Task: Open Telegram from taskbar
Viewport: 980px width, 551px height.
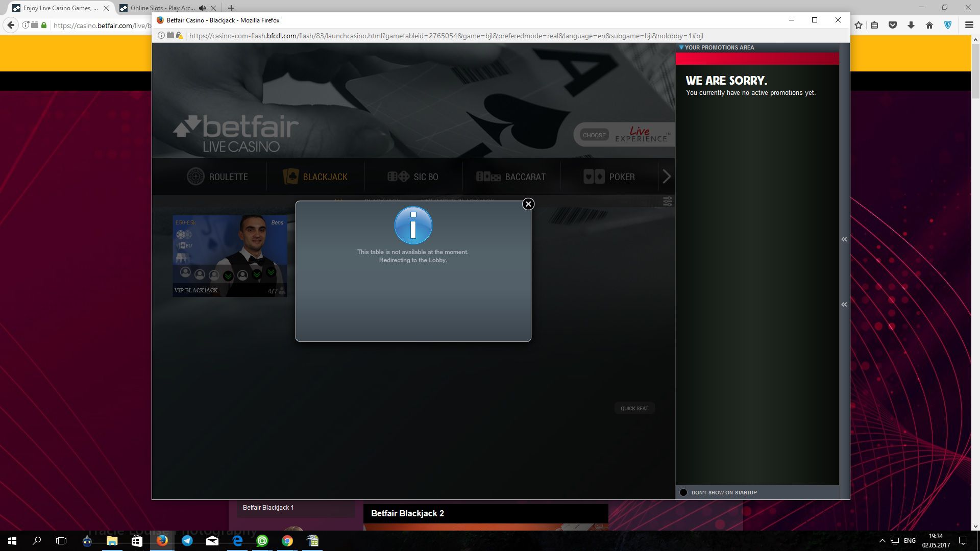Action: coord(187,541)
